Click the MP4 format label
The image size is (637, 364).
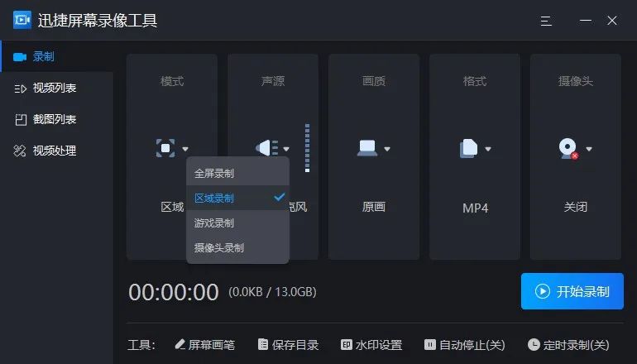point(475,208)
